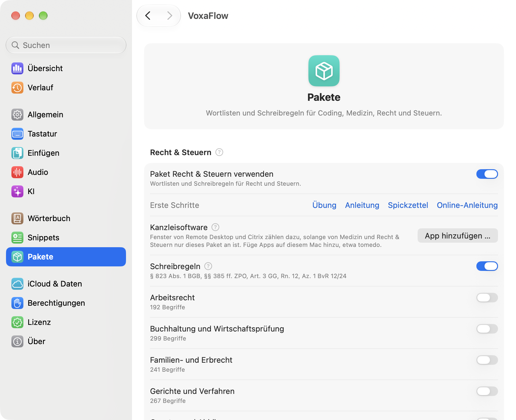Open the Snippets list icon
The height and width of the screenshot is (420, 516).
pyautogui.click(x=17, y=238)
